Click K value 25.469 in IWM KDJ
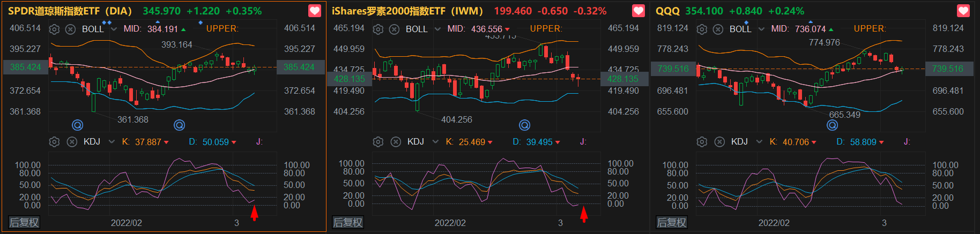Image resolution: width=980 pixels, height=234 pixels. pyautogui.click(x=472, y=142)
